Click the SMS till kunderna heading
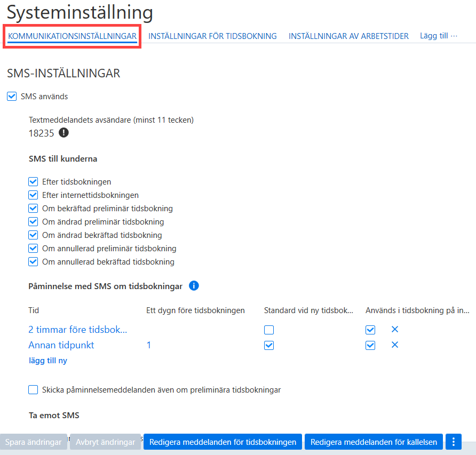 [x=63, y=159]
